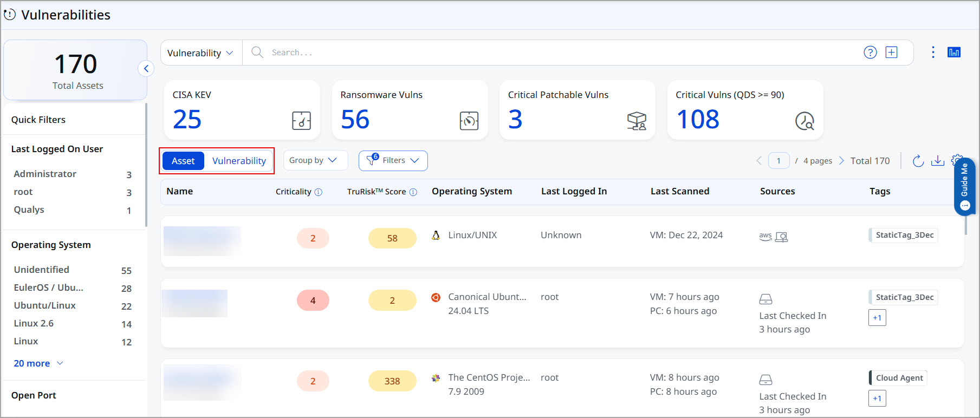Click the add widget plus icon
The height and width of the screenshot is (418, 980).
coord(891,53)
